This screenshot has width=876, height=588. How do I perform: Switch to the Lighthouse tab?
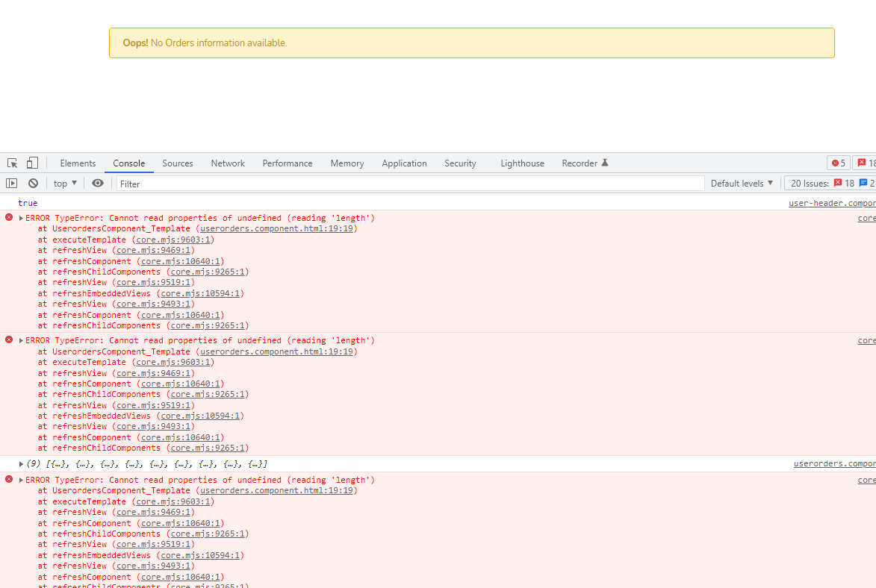(522, 163)
